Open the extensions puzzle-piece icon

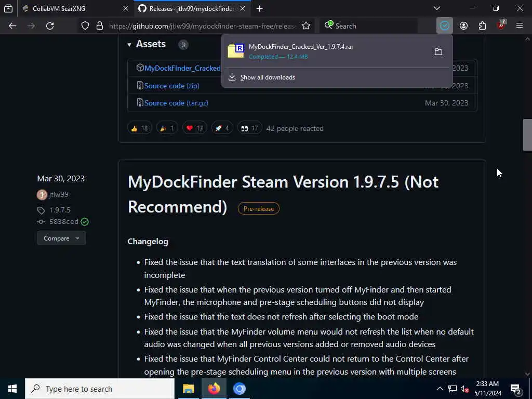point(482,26)
